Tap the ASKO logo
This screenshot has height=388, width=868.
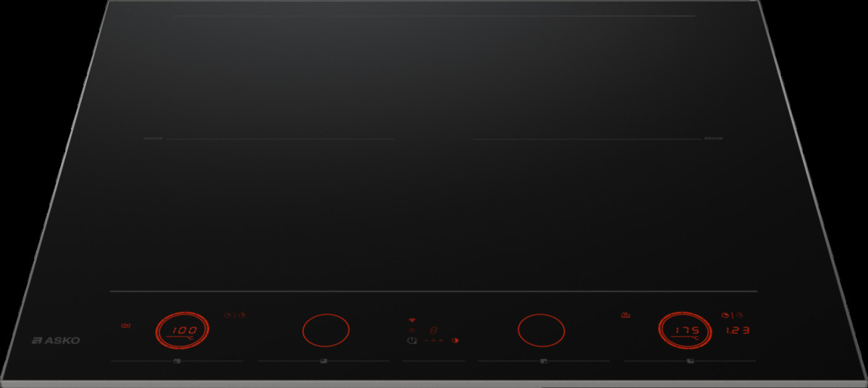(x=56, y=340)
